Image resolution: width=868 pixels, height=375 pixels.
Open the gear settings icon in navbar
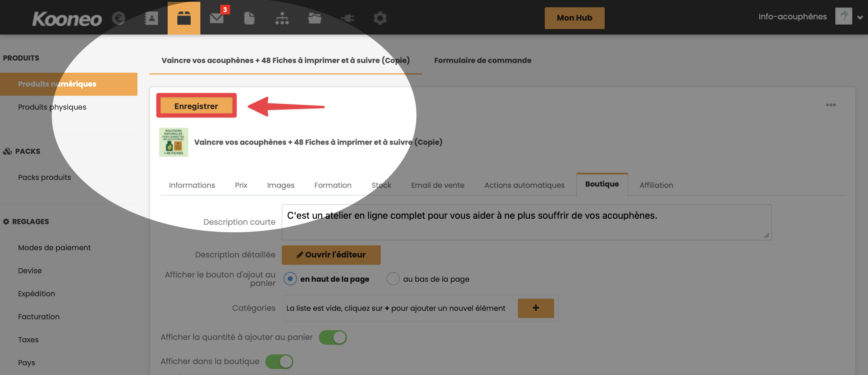tap(380, 18)
